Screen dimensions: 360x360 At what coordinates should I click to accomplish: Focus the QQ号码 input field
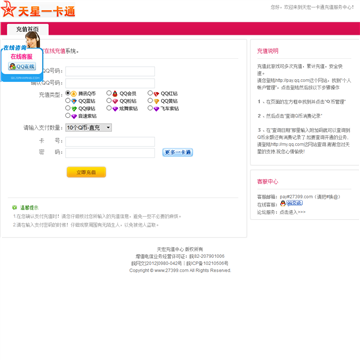click(110, 71)
